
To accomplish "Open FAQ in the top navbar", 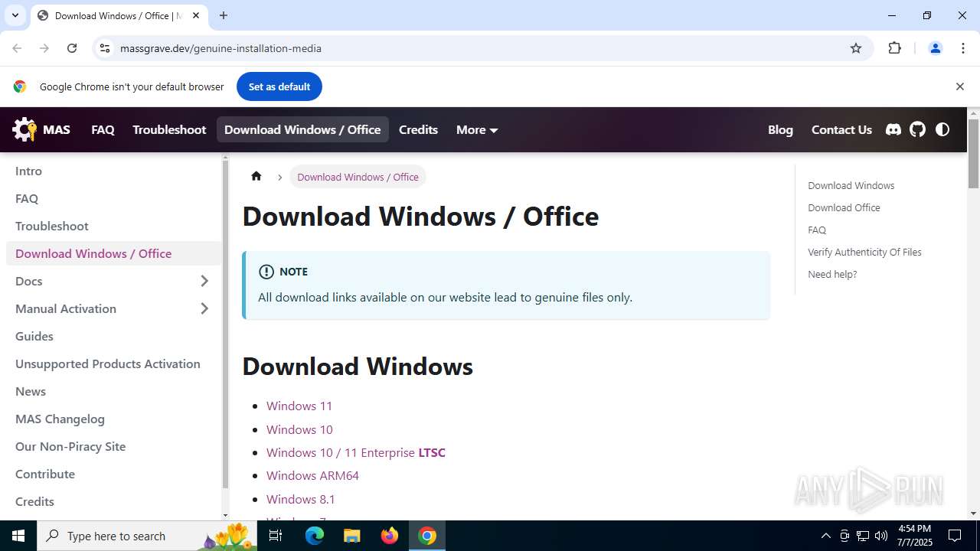I will pyautogui.click(x=103, y=129).
